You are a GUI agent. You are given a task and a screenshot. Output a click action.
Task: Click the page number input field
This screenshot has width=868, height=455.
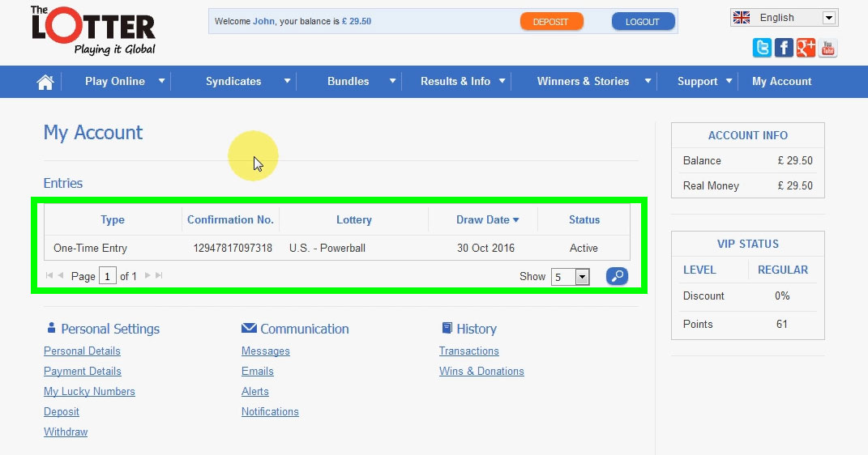coord(108,276)
